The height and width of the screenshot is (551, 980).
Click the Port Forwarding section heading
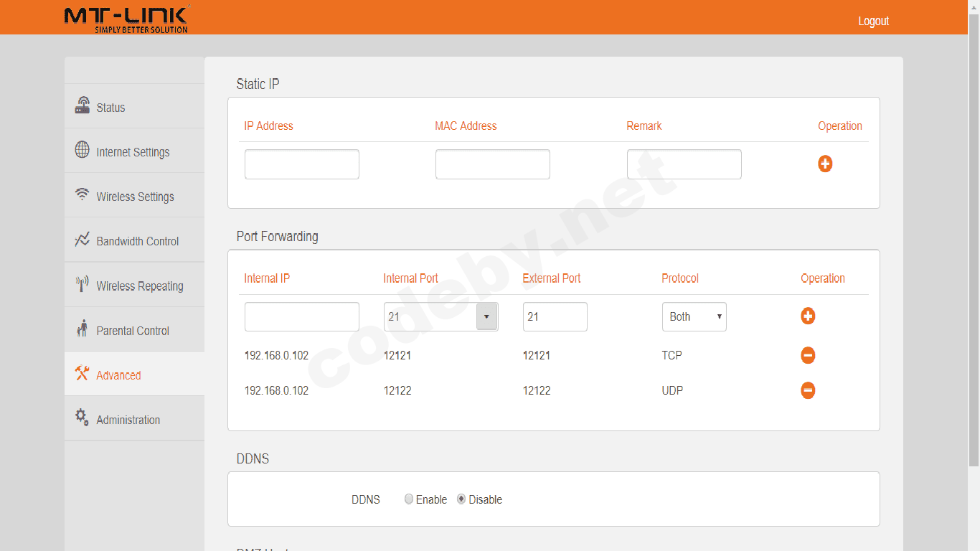278,236
